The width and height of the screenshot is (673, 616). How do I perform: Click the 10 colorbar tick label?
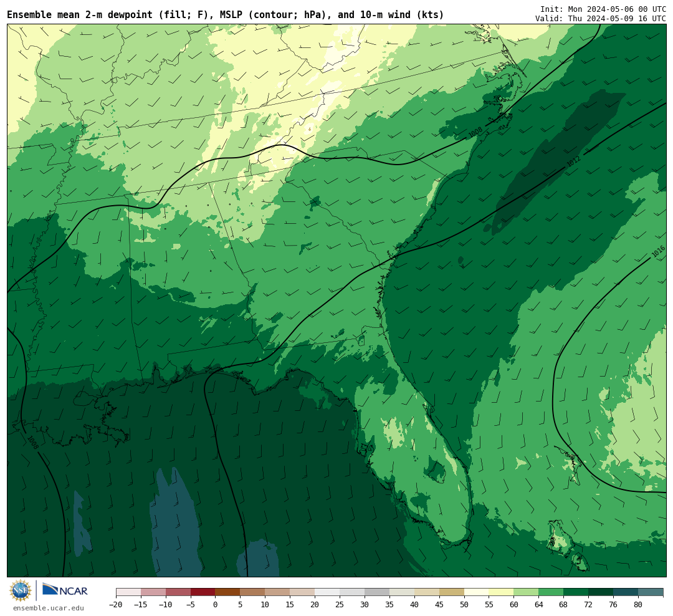click(265, 605)
